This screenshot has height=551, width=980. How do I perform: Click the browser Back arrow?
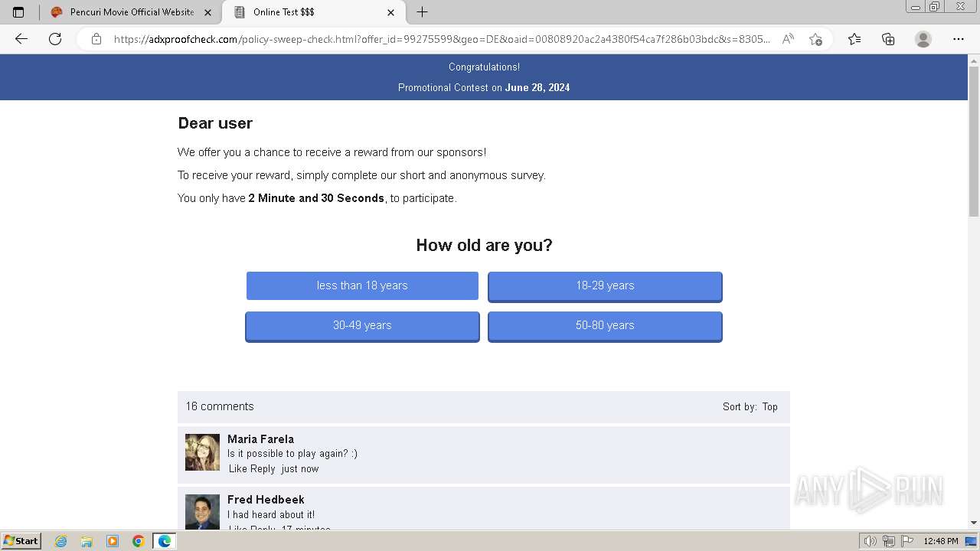coord(21,39)
